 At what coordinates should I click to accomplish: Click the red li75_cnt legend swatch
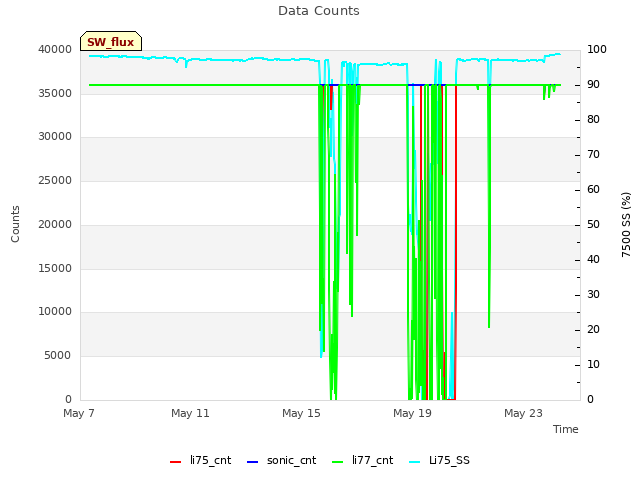176,462
